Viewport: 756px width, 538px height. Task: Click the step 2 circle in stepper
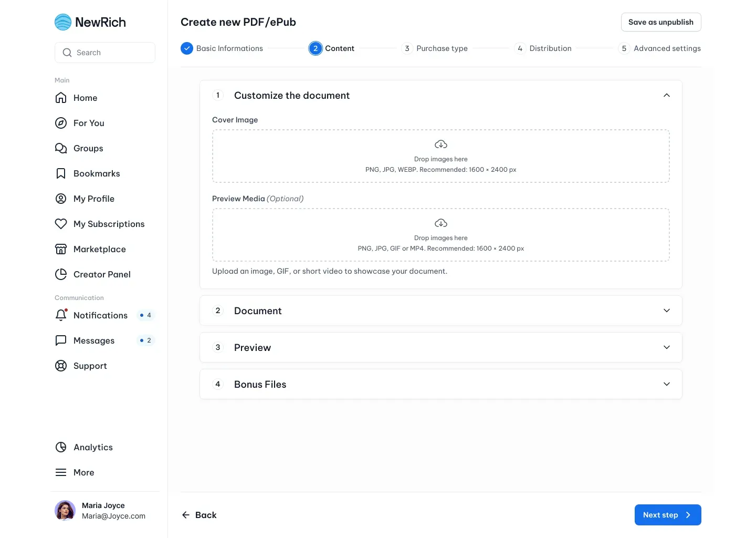[x=316, y=48]
